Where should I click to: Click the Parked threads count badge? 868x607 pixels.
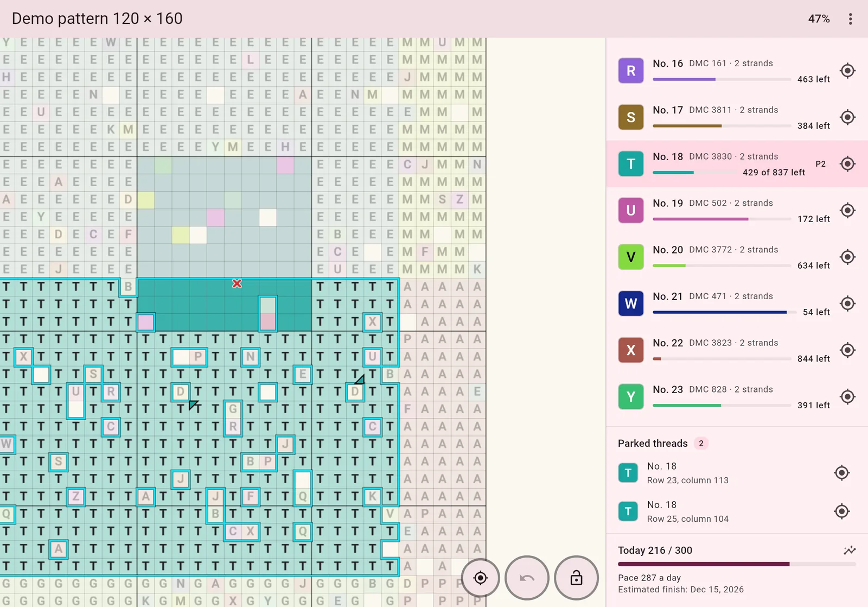(x=701, y=444)
